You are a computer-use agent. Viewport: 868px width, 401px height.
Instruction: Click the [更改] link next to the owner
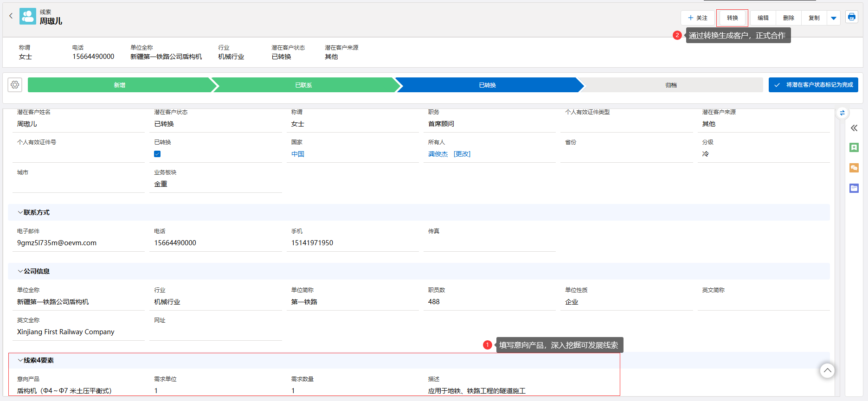click(462, 154)
